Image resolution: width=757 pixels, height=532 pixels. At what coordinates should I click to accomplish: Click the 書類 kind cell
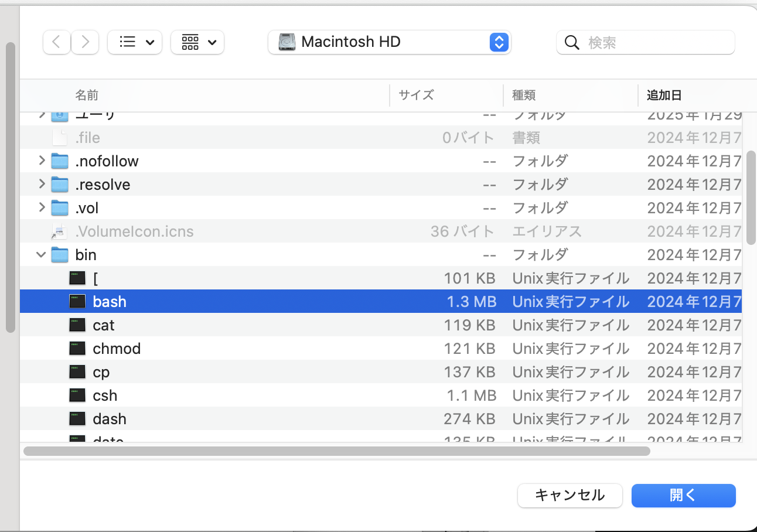click(526, 138)
